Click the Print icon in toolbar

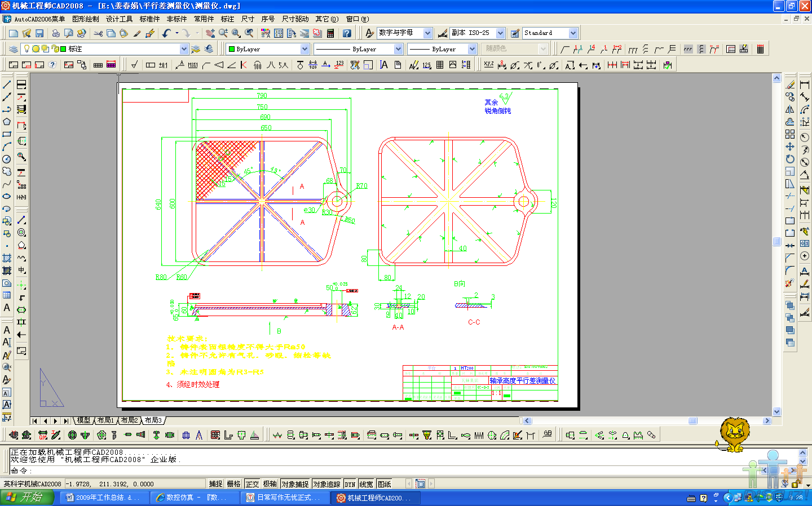pyautogui.click(x=55, y=33)
